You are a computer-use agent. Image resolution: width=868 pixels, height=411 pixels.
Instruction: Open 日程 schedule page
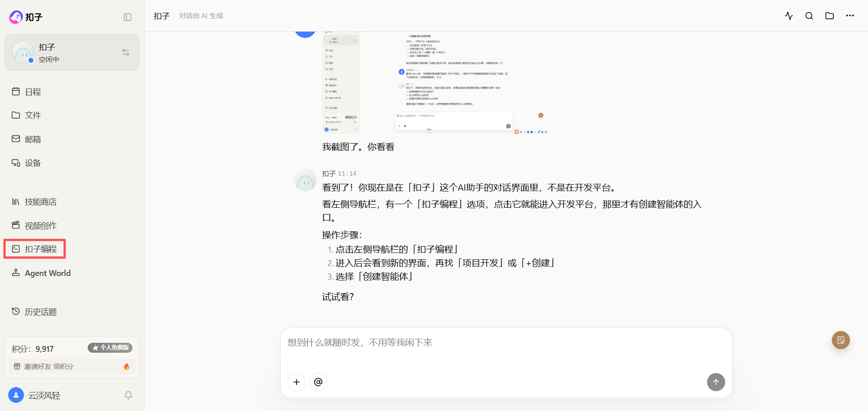(72, 92)
